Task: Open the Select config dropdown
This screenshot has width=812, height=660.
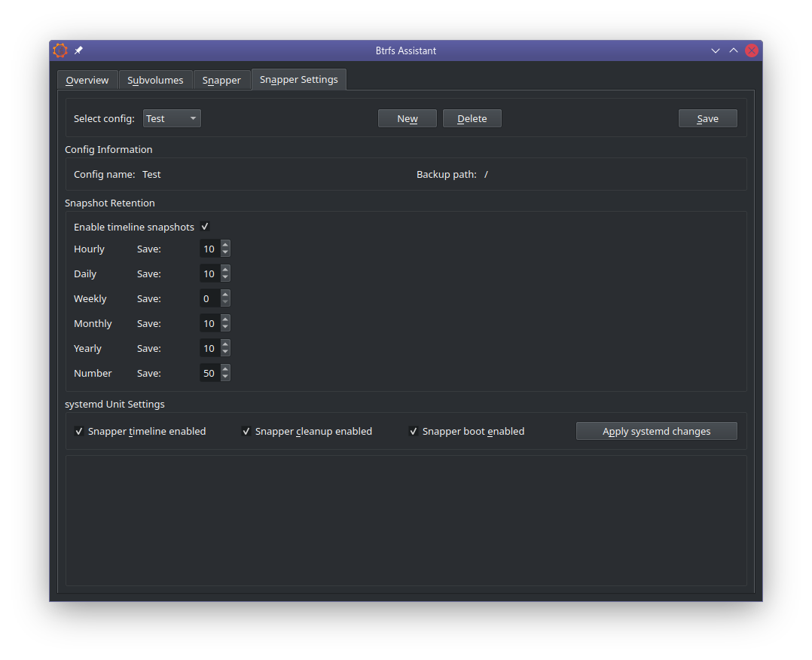Action: pos(172,118)
